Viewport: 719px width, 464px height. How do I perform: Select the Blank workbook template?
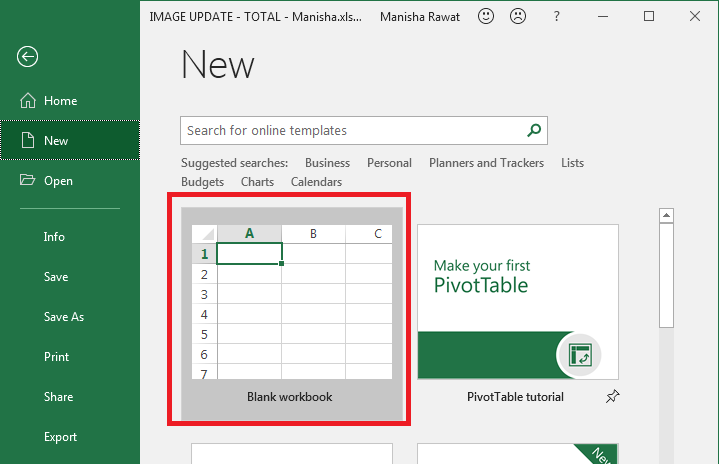click(x=292, y=314)
